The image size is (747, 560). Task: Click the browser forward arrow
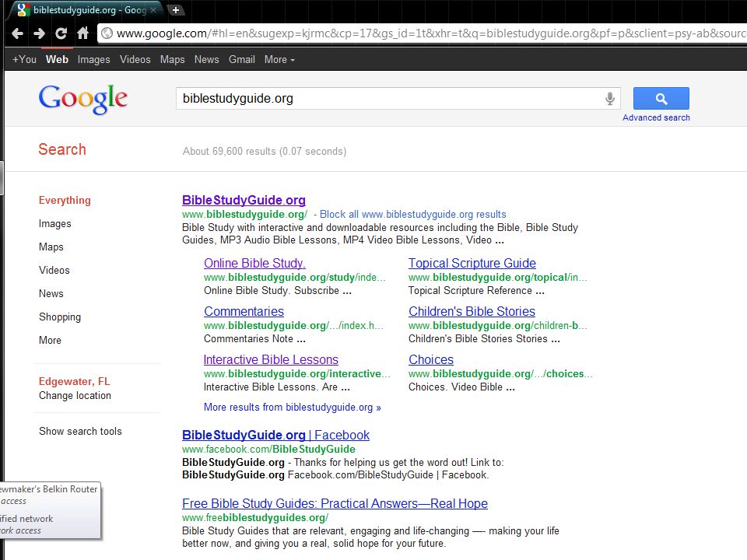[x=39, y=33]
